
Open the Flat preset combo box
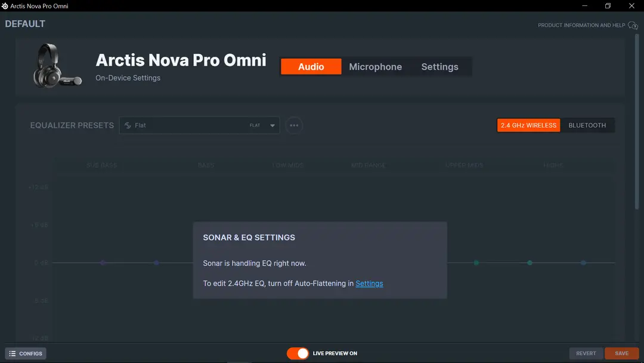coord(199,125)
